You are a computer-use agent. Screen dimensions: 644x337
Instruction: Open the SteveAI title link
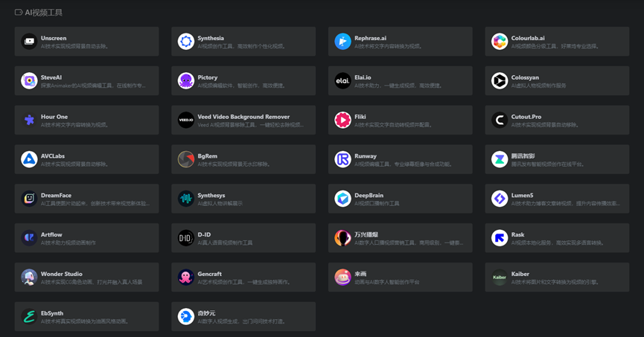pyautogui.click(x=51, y=77)
